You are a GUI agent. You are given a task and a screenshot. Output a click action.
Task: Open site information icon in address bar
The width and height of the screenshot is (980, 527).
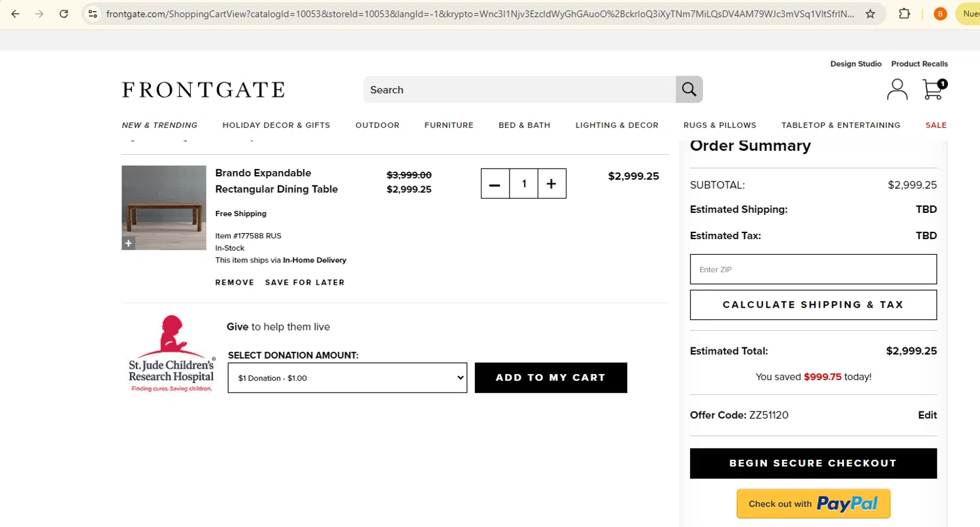tap(93, 14)
